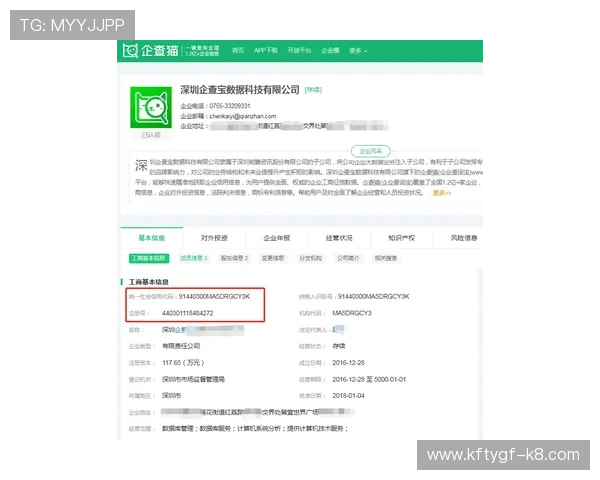Click the 工商基本信息 section heading
Screen dimensions: 600x480
(x=149, y=282)
